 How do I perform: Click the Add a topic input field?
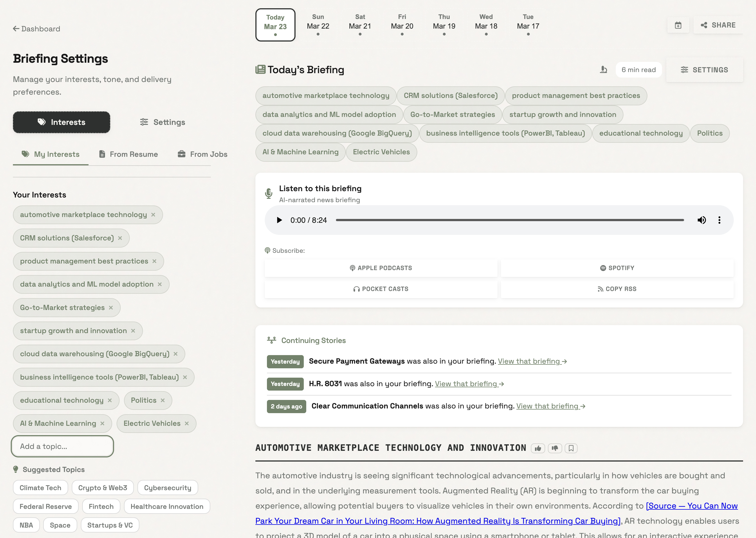point(62,446)
